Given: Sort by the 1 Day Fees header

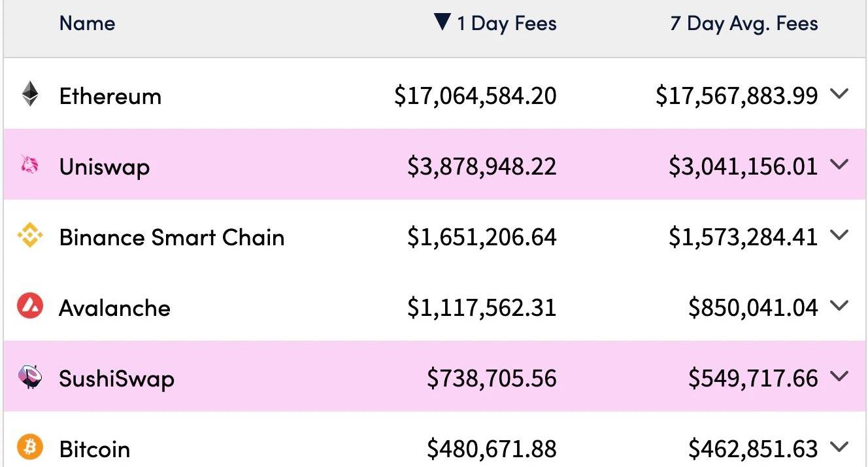Looking at the screenshot, I should click(507, 24).
